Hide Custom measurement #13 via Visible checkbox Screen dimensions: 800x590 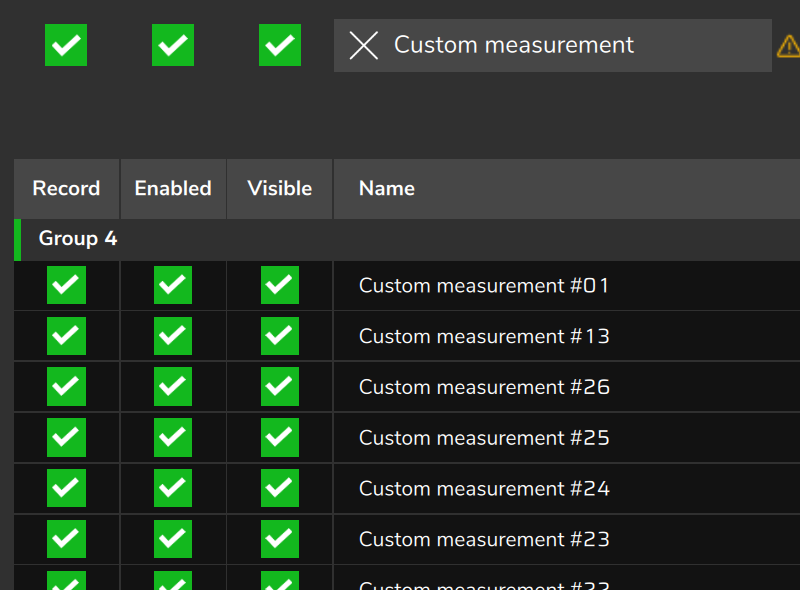coord(280,336)
